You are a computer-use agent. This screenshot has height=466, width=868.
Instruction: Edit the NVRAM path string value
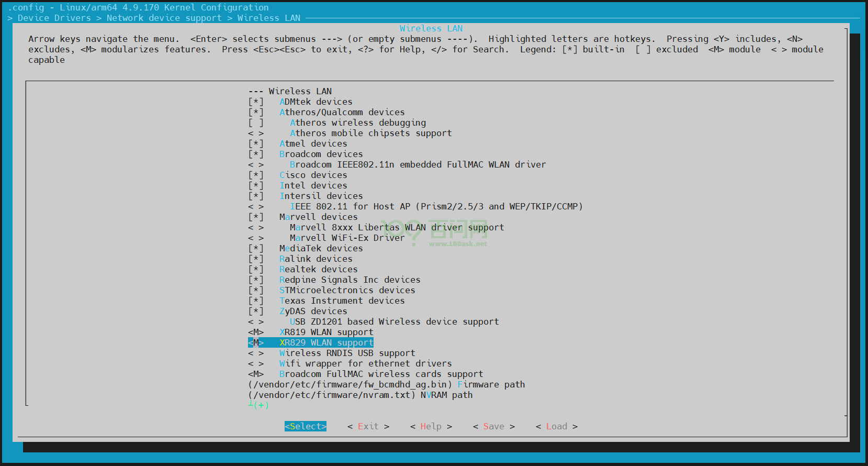[x=360, y=395]
